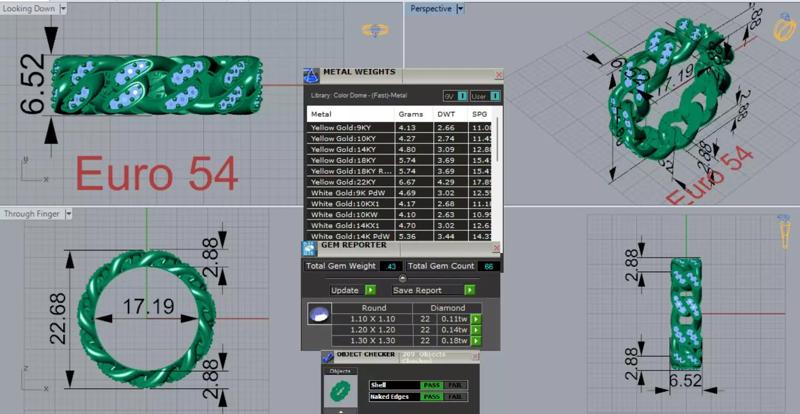The width and height of the screenshot is (800, 414).
Task: Click the round diamond gem thumbnail
Action: pyautogui.click(x=320, y=314)
